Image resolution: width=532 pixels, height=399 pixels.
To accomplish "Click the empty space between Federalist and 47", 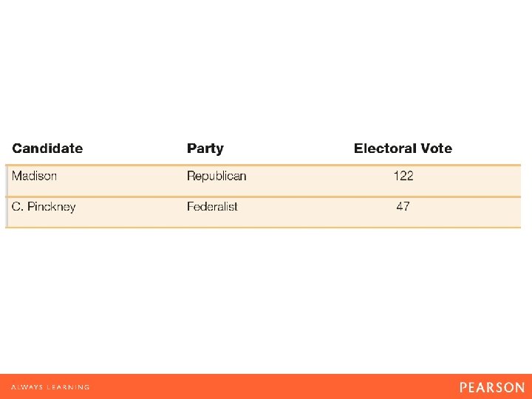I will point(318,207).
